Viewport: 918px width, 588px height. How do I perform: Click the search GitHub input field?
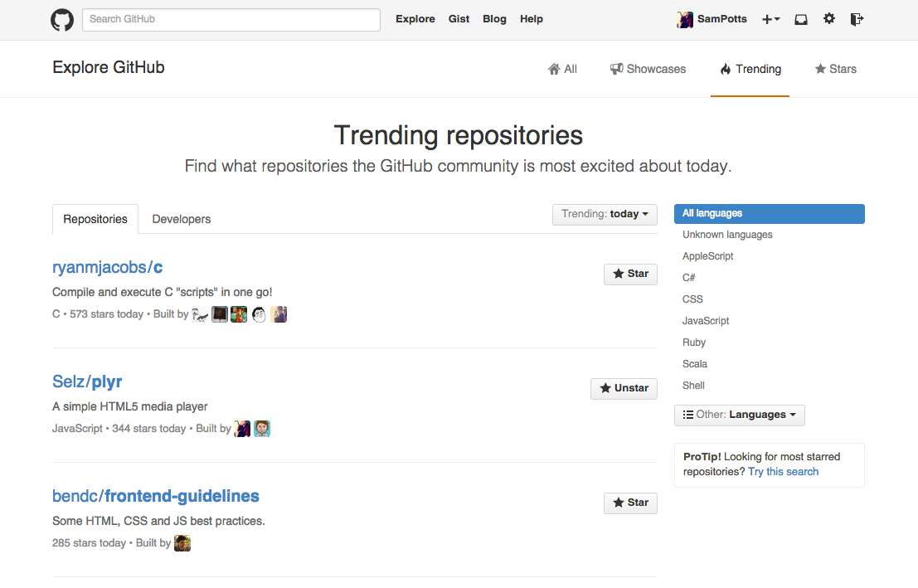pos(231,19)
